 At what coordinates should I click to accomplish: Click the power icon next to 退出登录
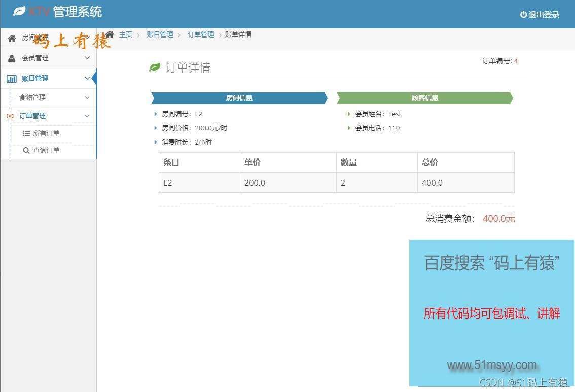click(x=523, y=14)
